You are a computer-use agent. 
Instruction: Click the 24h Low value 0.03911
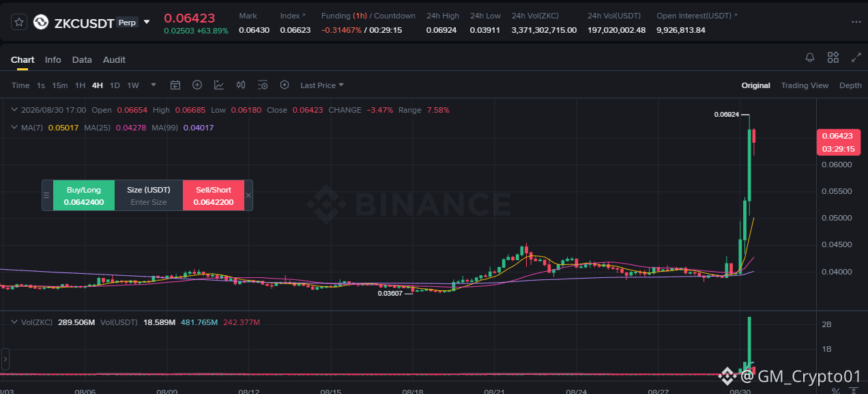[487, 30]
